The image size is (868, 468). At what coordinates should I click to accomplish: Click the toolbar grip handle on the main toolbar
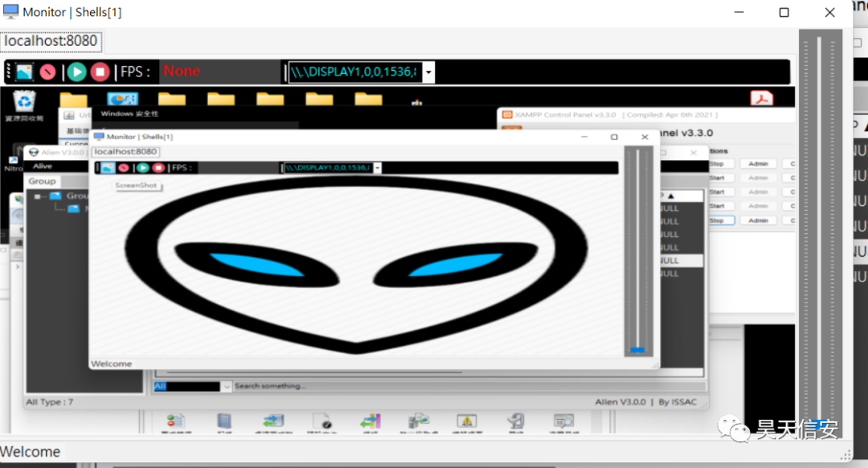click(8, 72)
